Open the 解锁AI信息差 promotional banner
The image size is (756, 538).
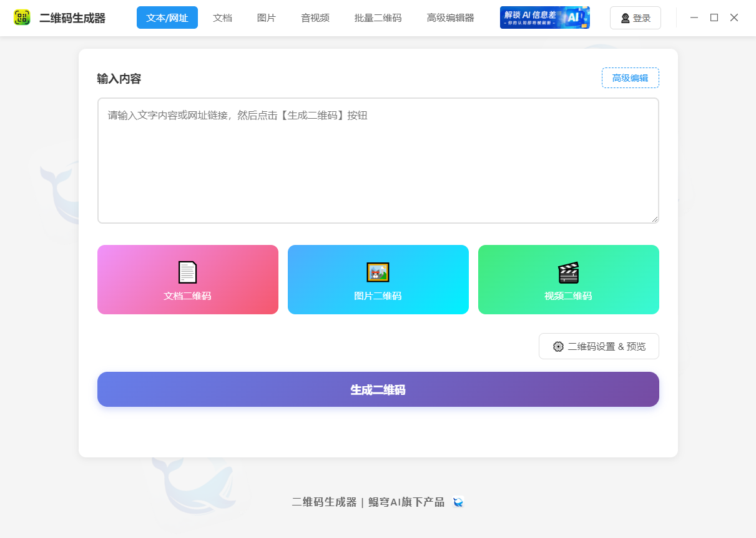coord(544,17)
